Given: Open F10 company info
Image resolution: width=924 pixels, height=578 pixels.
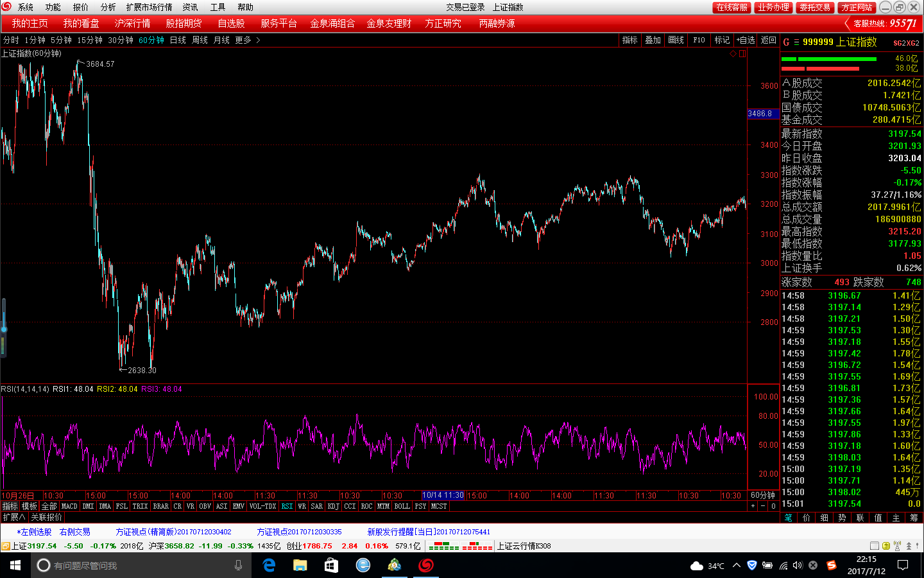Looking at the screenshot, I should tap(699, 40).
